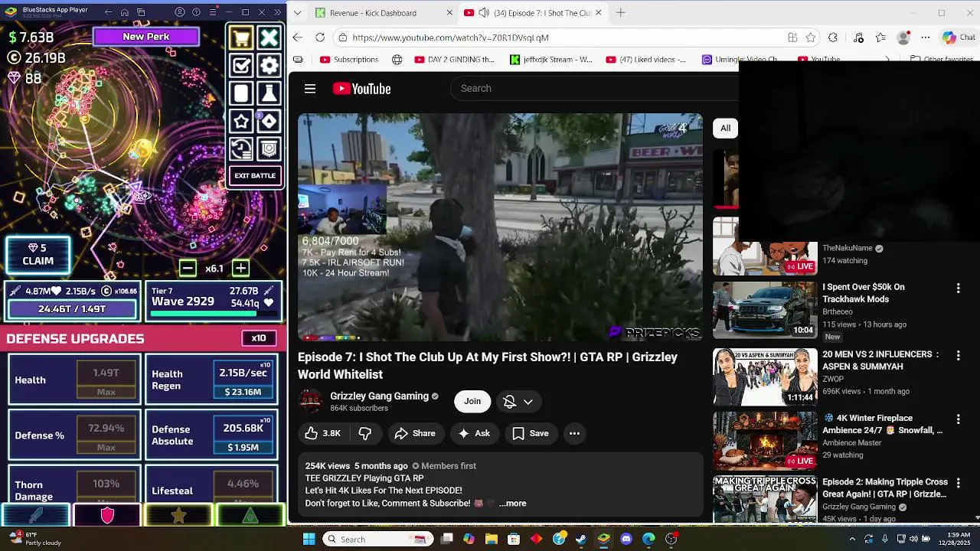Click the BlueStacks home icon
980x551 pixels.
[x=125, y=12]
